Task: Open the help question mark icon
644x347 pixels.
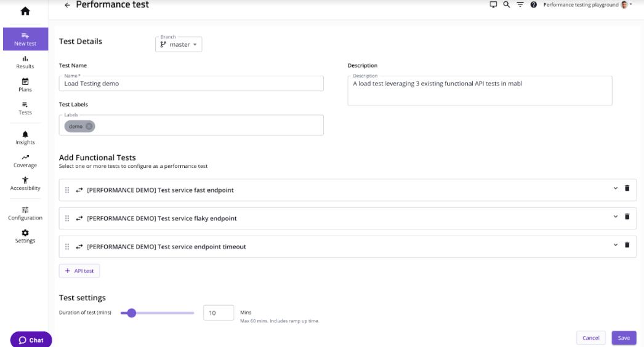Action: [534, 4]
